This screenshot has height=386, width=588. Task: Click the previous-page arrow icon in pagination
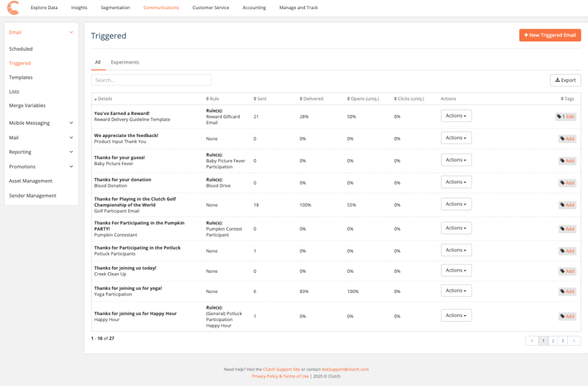tap(532, 340)
